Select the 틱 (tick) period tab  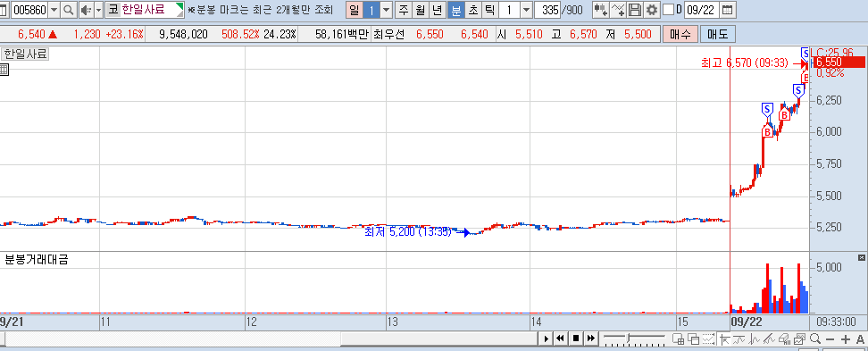pyautogui.click(x=489, y=10)
